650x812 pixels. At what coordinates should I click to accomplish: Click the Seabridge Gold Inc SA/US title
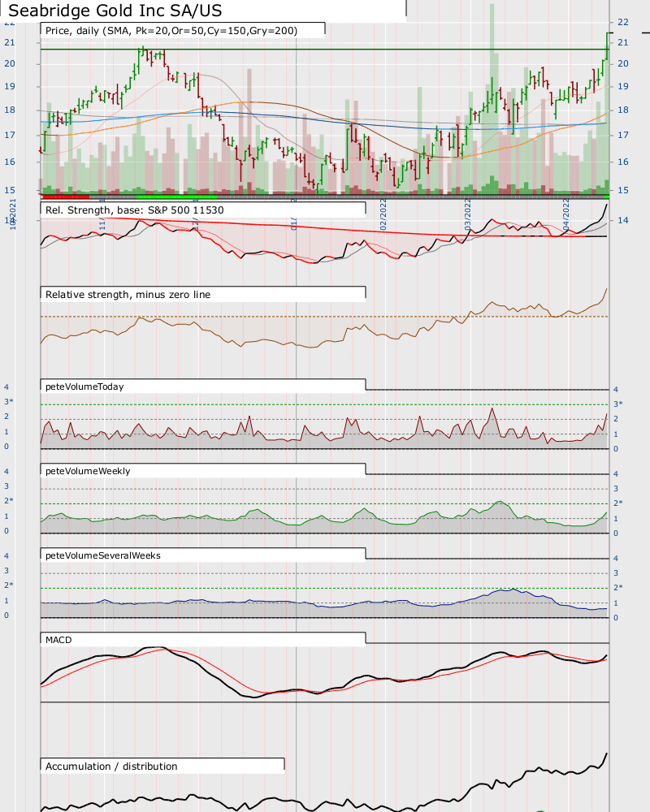(x=115, y=11)
